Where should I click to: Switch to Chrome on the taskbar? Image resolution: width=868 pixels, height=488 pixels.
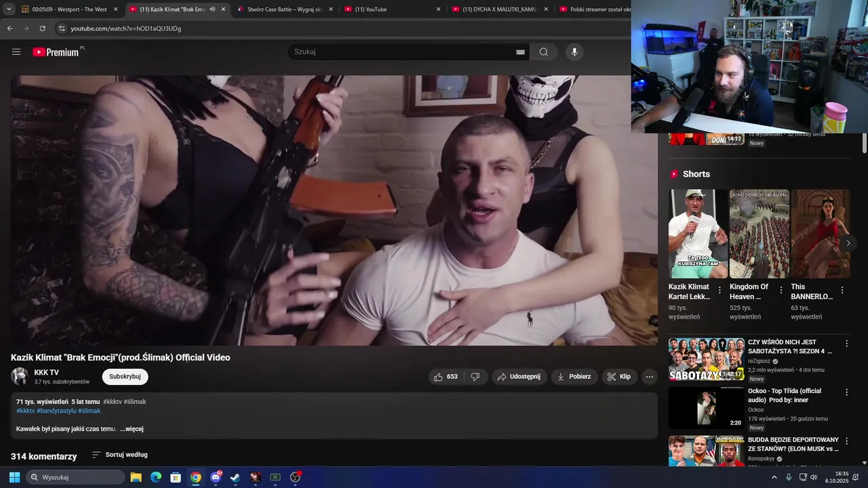(x=195, y=477)
